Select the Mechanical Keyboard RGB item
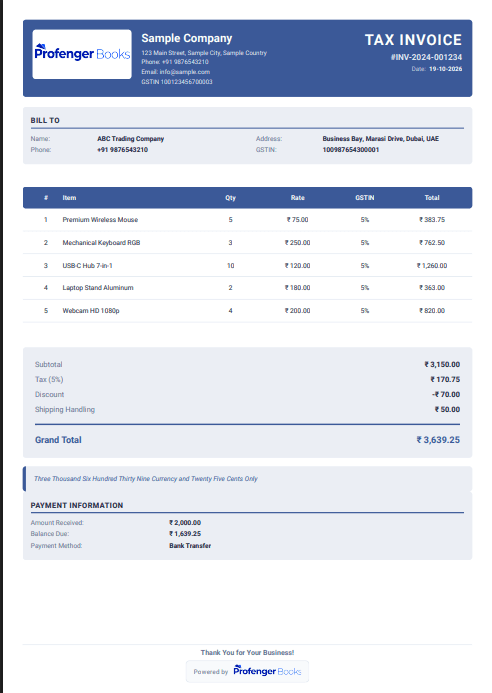 tap(101, 243)
